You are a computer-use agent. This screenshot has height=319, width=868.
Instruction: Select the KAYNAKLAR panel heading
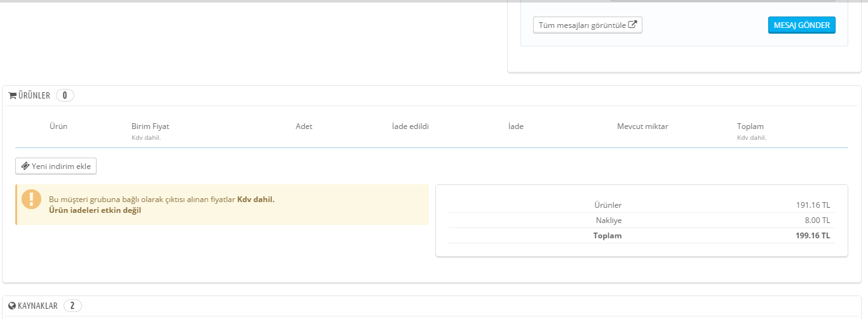pyautogui.click(x=37, y=306)
